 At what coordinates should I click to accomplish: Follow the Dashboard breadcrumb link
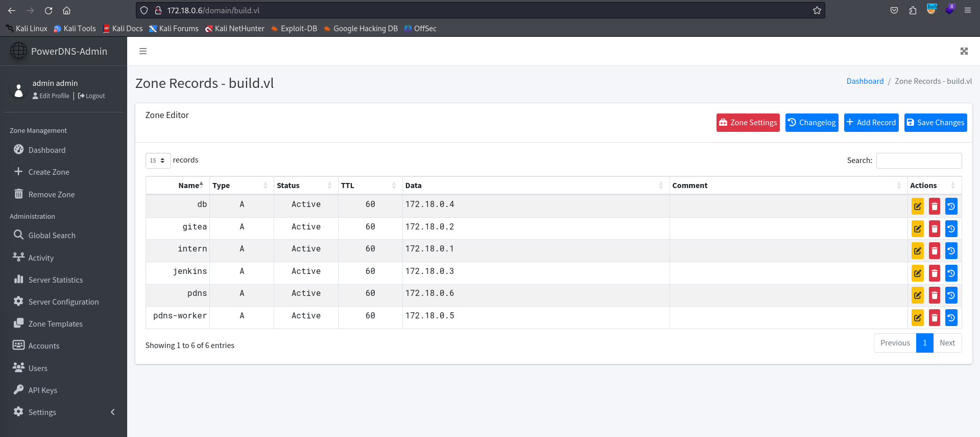click(x=865, y=81)
